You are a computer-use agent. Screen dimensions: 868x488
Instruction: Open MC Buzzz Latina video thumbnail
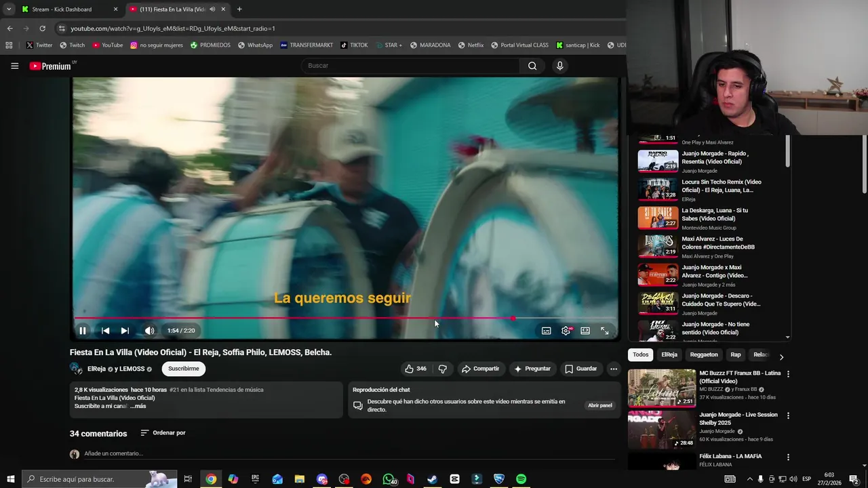(662, 388)
